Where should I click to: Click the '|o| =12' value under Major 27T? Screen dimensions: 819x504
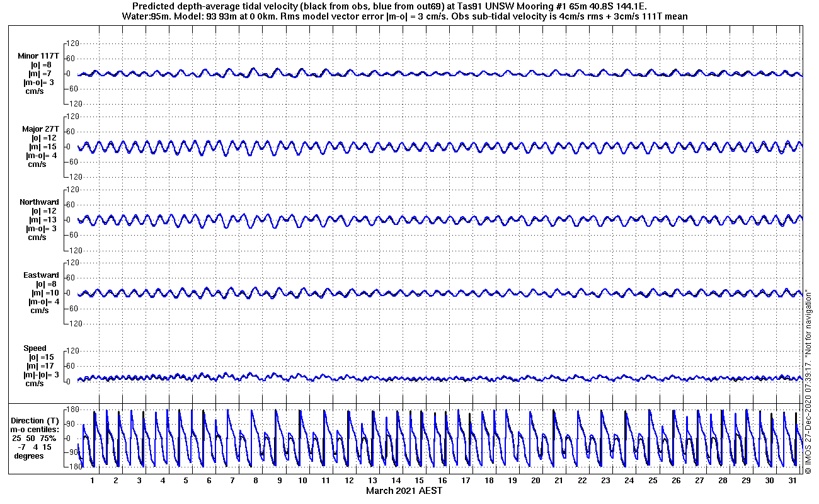pos(43,138)
